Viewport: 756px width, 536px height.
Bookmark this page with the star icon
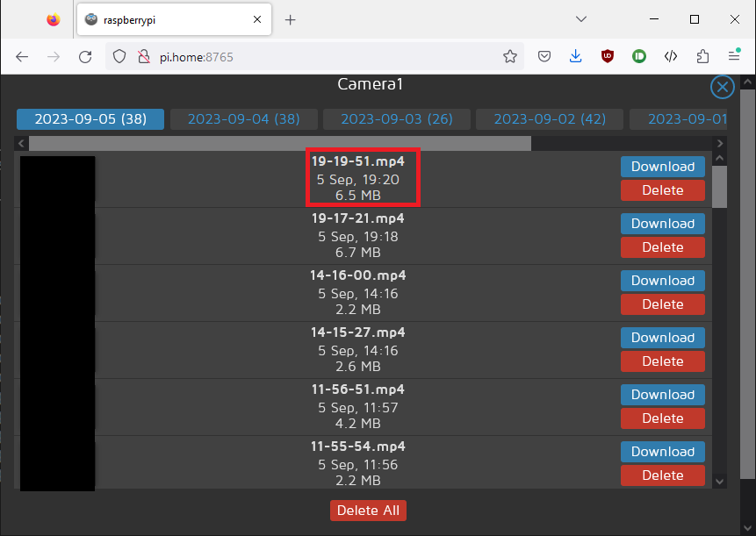510,56
